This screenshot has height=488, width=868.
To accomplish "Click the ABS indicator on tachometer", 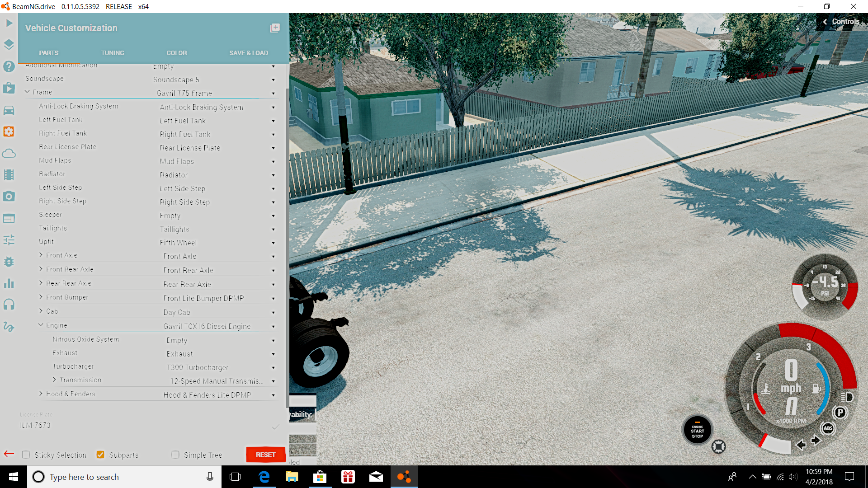I will (x=828, y=428).
